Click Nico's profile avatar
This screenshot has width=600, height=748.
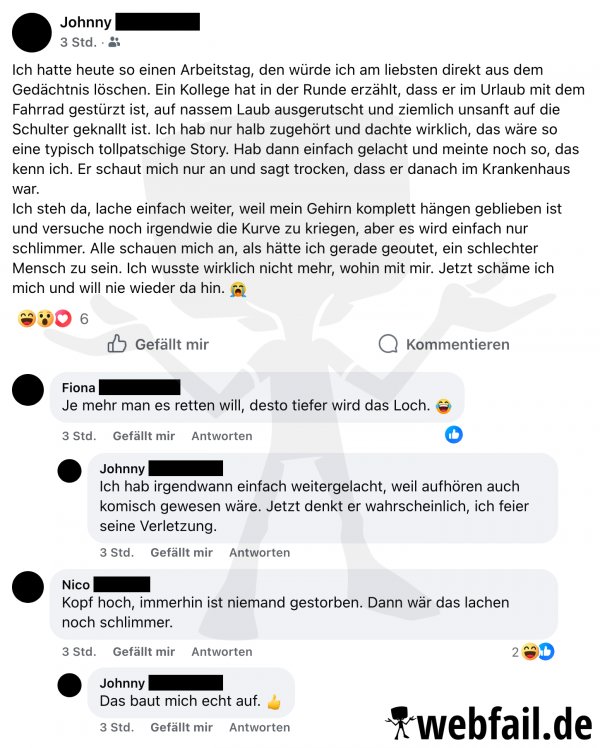coord(28,587)
